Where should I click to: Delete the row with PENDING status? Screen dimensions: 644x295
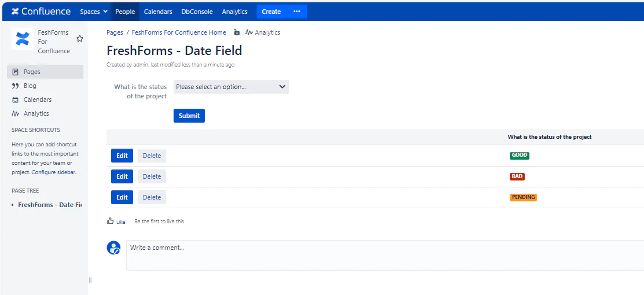pyautogui.click(x=152, y=197)
